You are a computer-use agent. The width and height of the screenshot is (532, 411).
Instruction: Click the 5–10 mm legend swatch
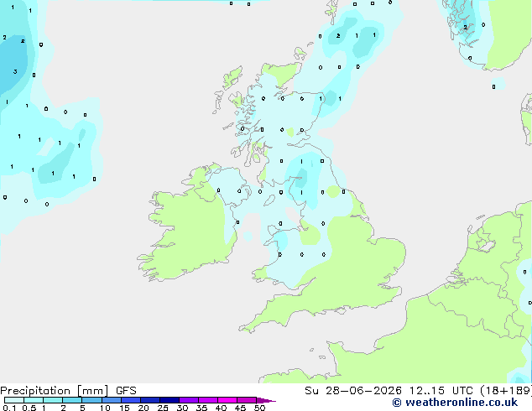pyautogui.click(x=91, y=400)
